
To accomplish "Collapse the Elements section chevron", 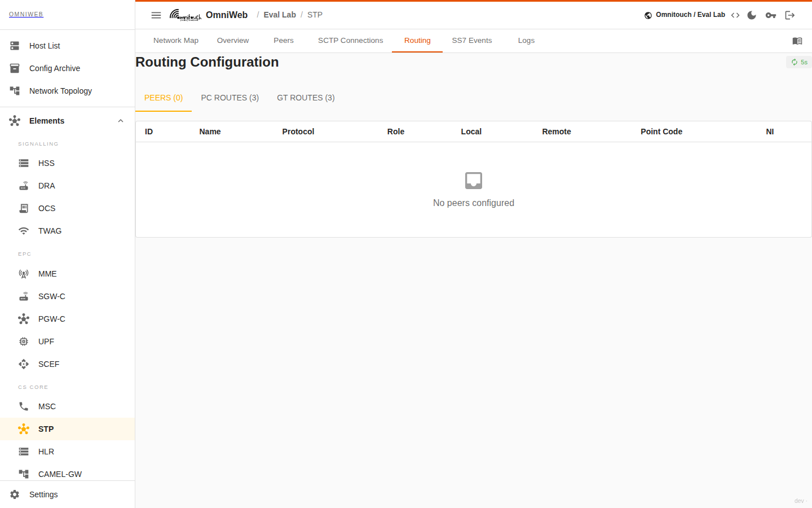I will 121,121.
